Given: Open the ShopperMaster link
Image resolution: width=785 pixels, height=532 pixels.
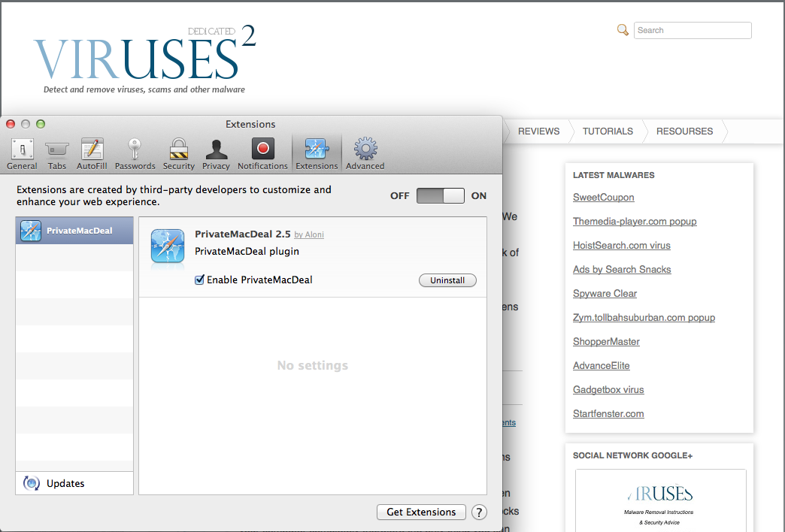Looking at the screenshot, I should click(606, 341).
